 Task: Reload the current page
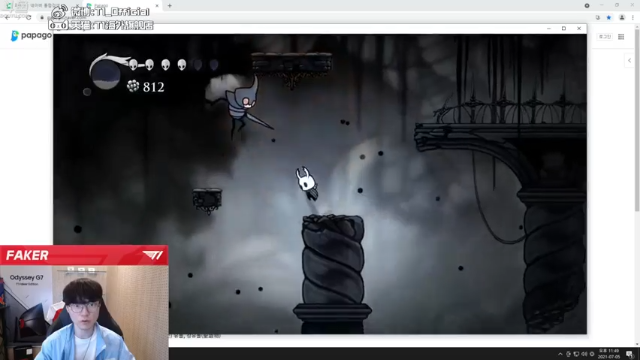click(x=29, y=18)
